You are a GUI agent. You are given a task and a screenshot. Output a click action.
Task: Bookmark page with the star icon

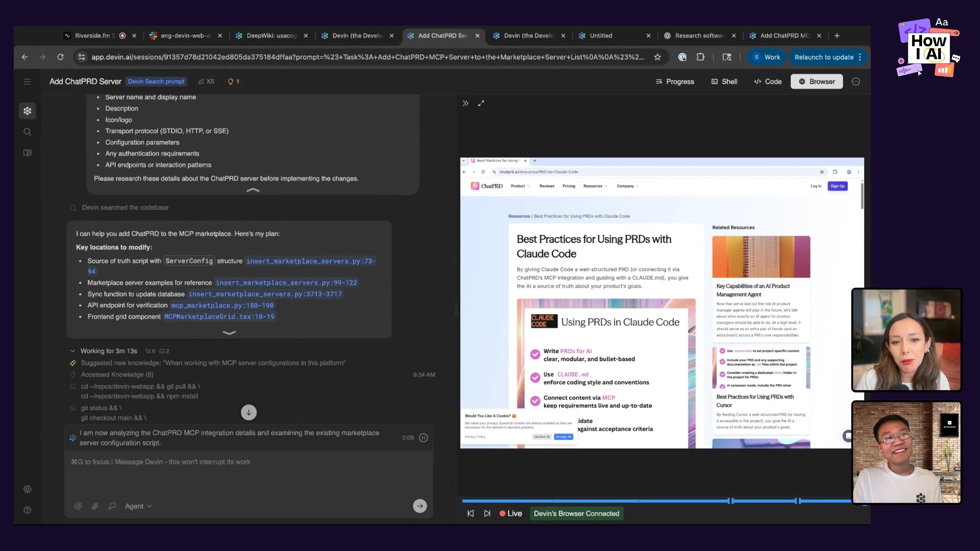657,57
